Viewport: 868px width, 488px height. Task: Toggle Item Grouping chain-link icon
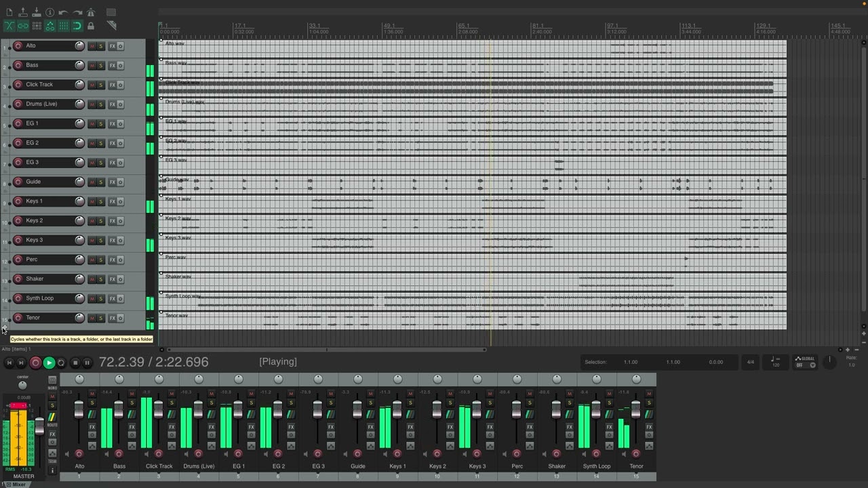[x=23, y=26]
